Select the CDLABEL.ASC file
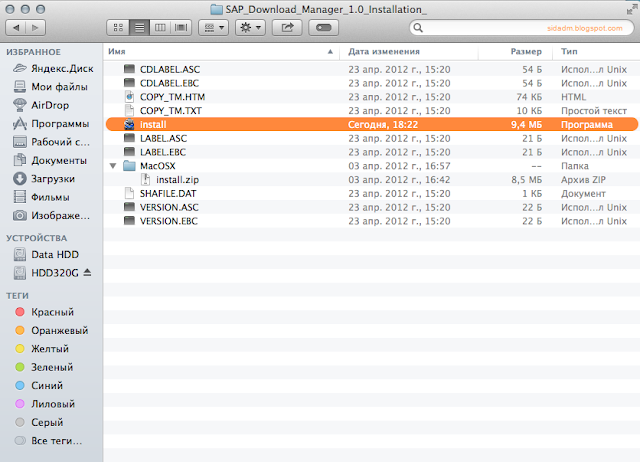640x462 pixels. [x=371, y=69]
